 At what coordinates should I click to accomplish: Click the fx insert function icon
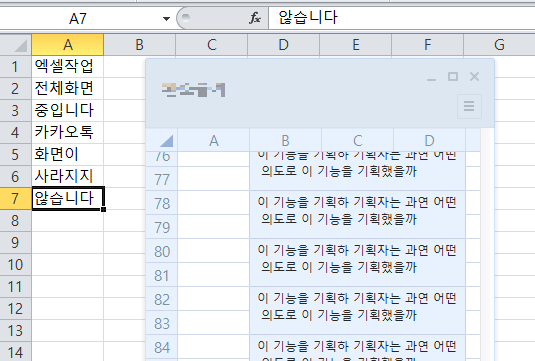point(255,18)
